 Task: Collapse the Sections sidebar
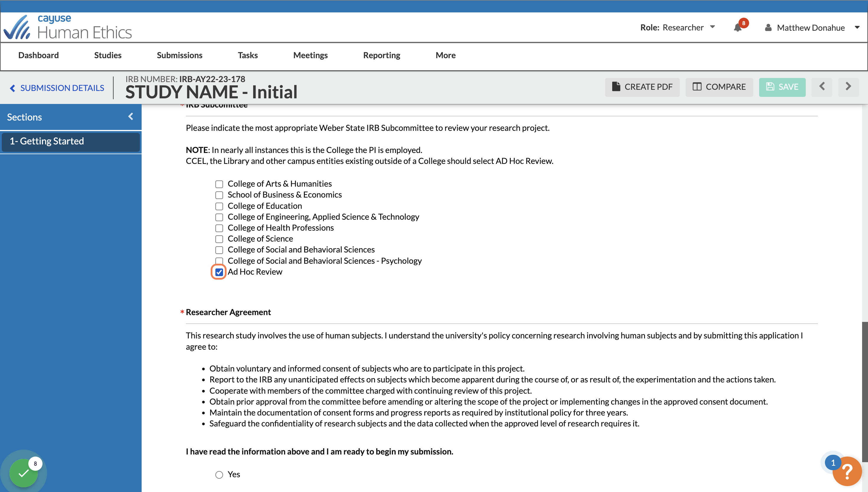(x=131, y=117)
